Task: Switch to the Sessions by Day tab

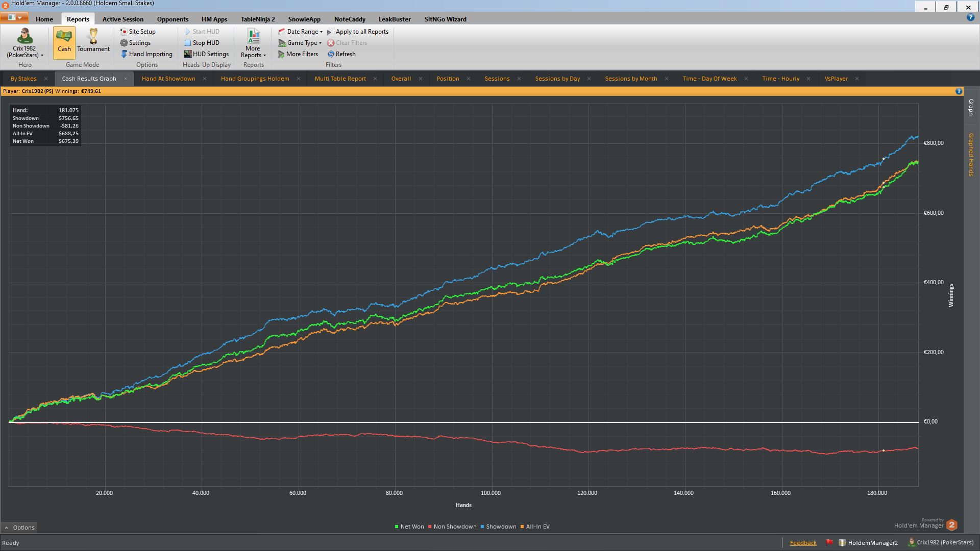Action: click(557, 79)
